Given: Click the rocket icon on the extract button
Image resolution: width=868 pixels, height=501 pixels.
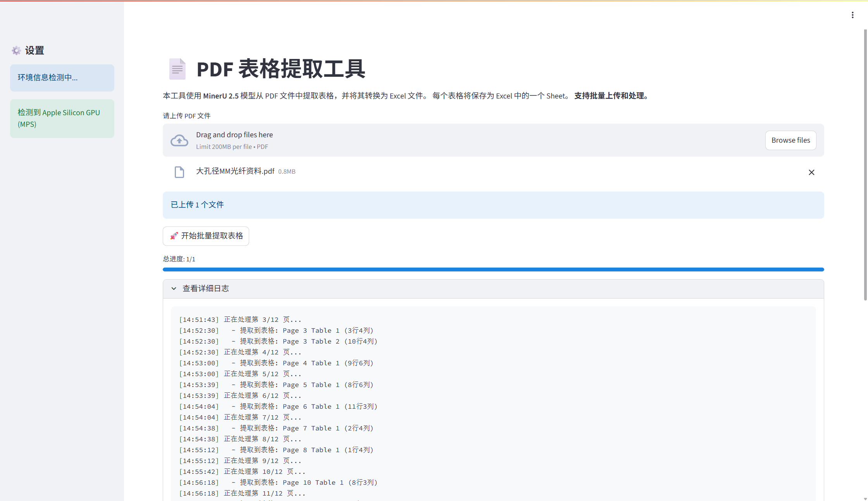Looking at the screenshot, I should click(174, 236).
